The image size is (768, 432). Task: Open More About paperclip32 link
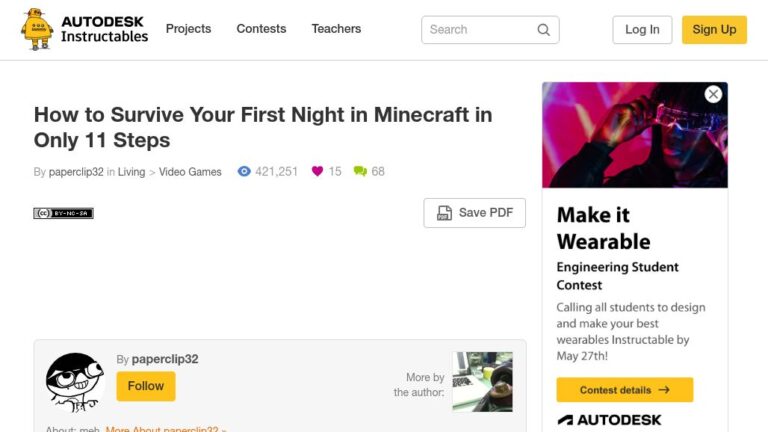(166, 429)
